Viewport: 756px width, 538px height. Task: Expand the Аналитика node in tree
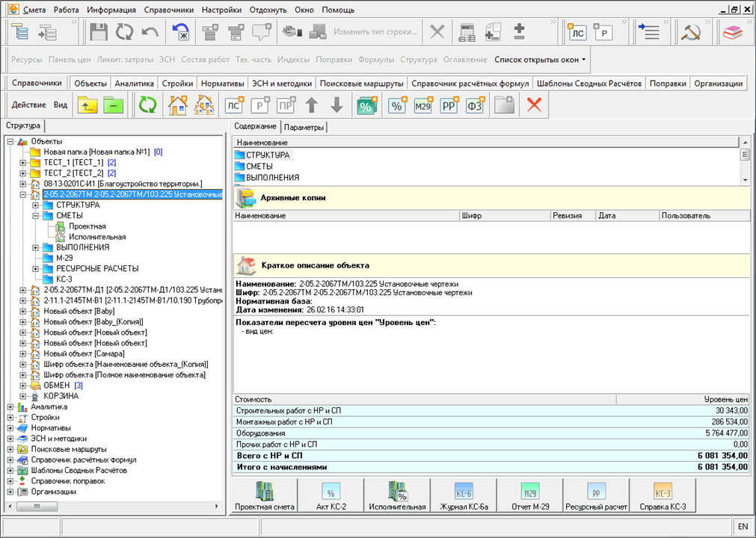[10, 407]
